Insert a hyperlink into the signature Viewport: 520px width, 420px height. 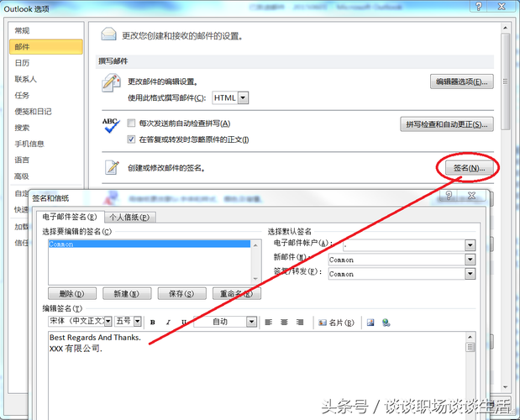click(386, 323)
